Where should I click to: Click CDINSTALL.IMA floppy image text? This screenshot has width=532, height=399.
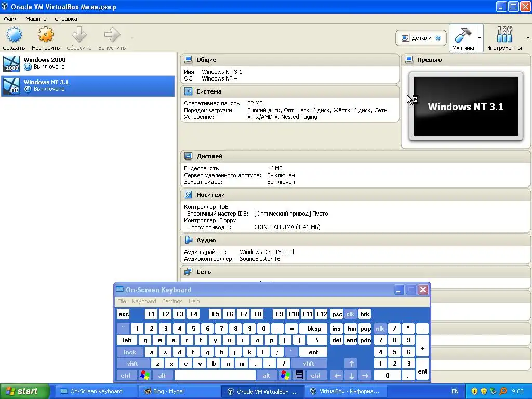click(x=287, y=227)
